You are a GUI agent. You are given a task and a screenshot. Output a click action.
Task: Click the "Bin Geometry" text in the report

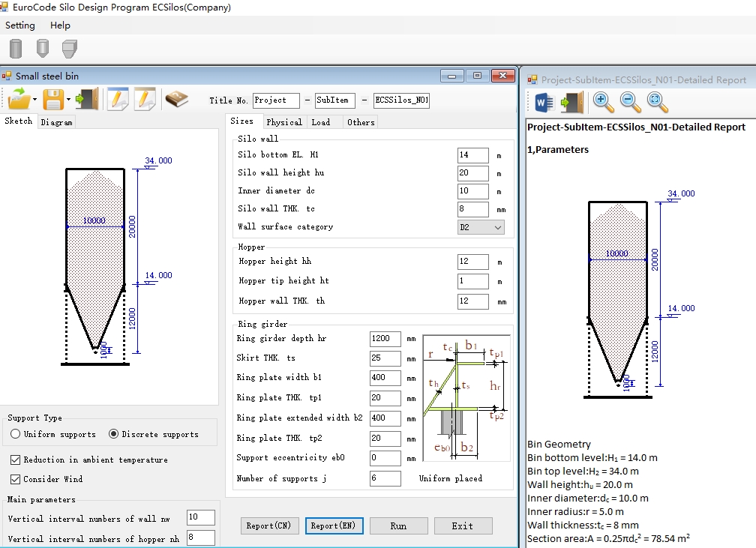559,444
